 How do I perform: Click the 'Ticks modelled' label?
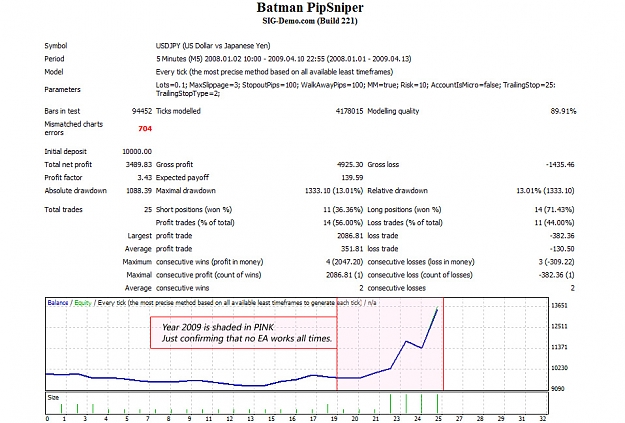tap(178, 111)
